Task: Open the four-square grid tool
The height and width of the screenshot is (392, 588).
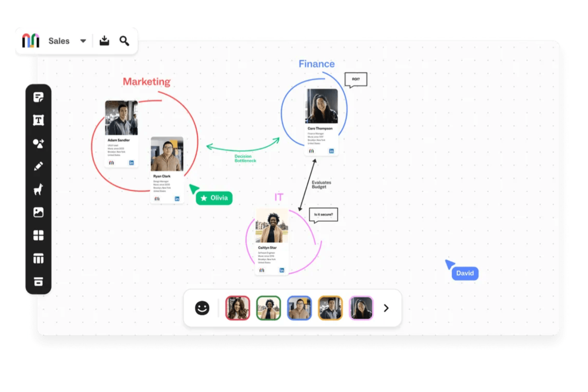Action: (39, 236)
